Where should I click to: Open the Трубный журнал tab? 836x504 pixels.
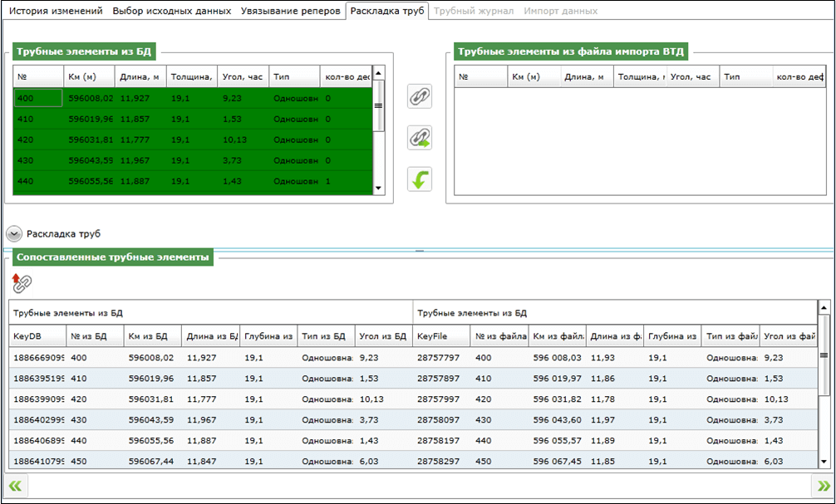(474, 11)
